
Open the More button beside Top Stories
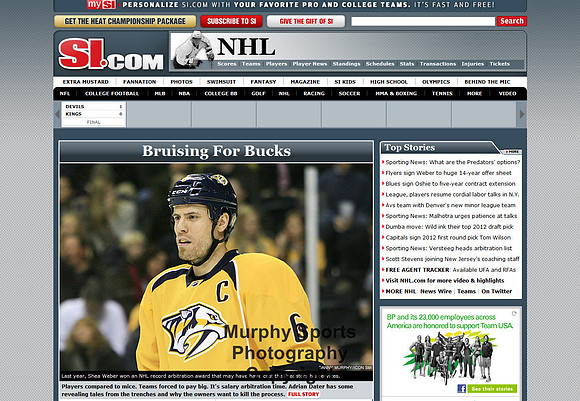coord(512,152)
